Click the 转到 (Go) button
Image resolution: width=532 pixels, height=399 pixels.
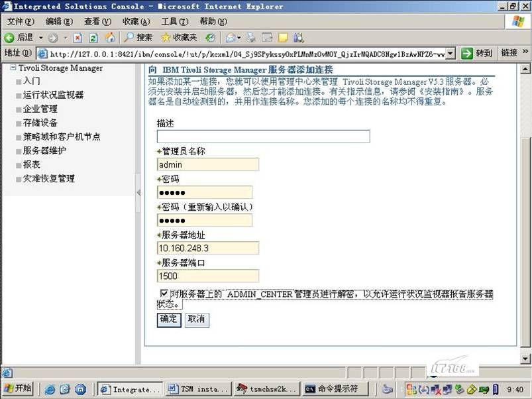tap(476, 53)
